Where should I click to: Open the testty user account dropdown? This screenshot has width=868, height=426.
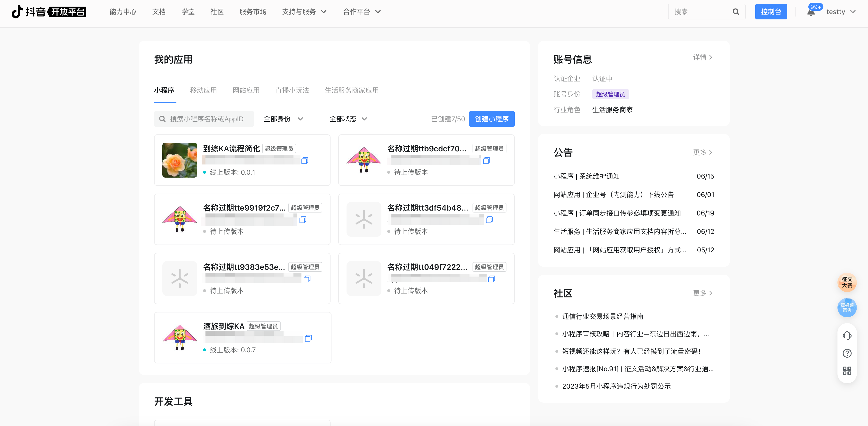pyautogui.click(x=841, y=12)
